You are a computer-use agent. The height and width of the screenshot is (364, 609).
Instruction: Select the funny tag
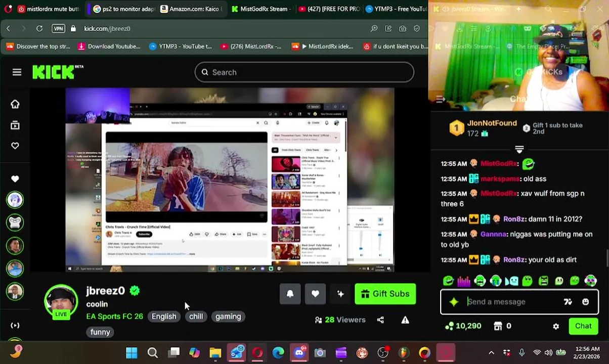(100, 332)
